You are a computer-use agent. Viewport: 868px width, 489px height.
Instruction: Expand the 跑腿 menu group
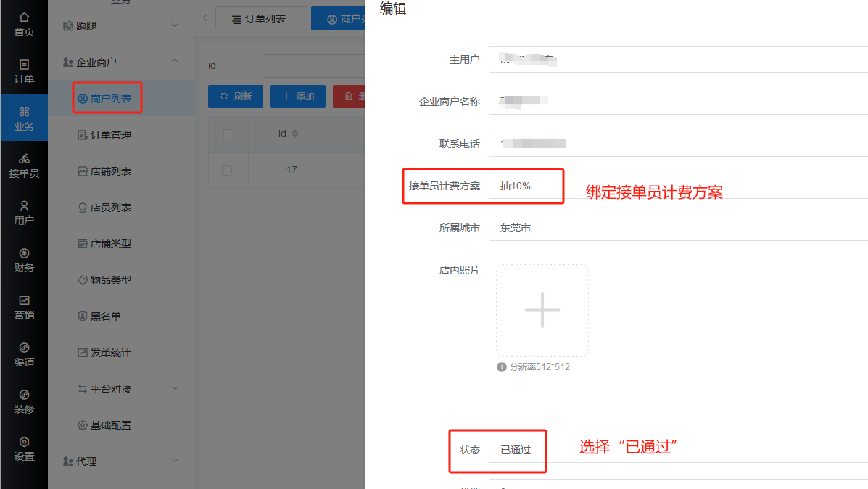point(120,26)
